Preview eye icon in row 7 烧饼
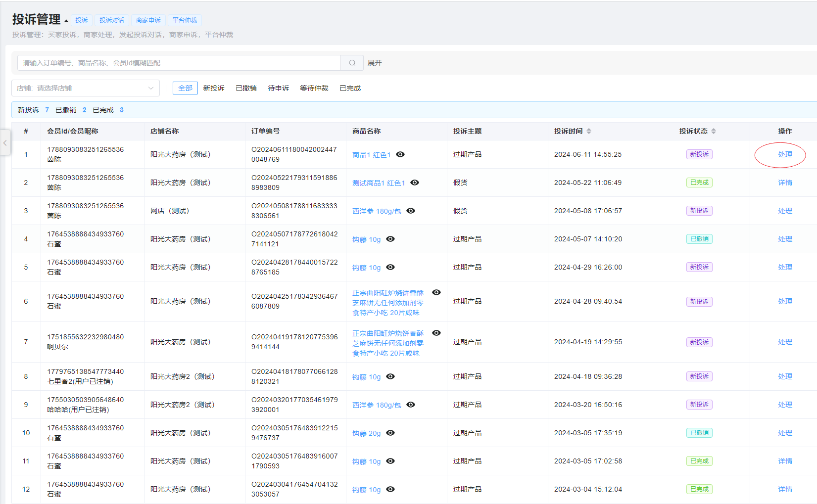This screenshot has height=504, width=817. 436,333
